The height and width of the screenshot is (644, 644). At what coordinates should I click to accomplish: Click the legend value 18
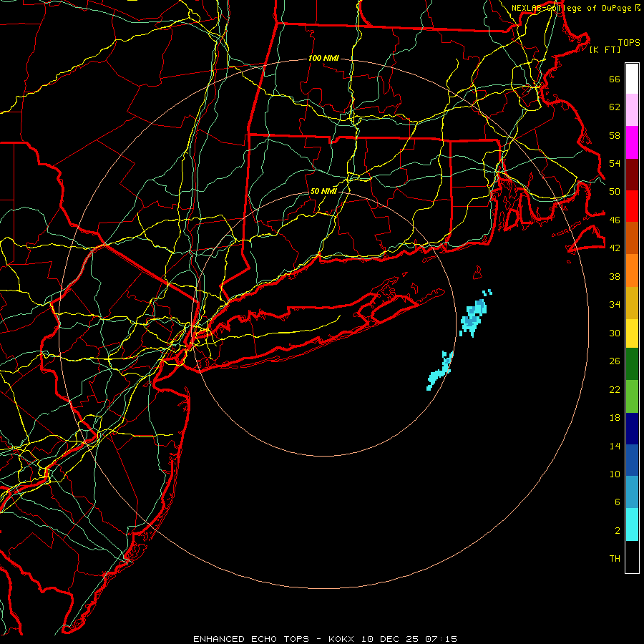[x=615, y=418]
